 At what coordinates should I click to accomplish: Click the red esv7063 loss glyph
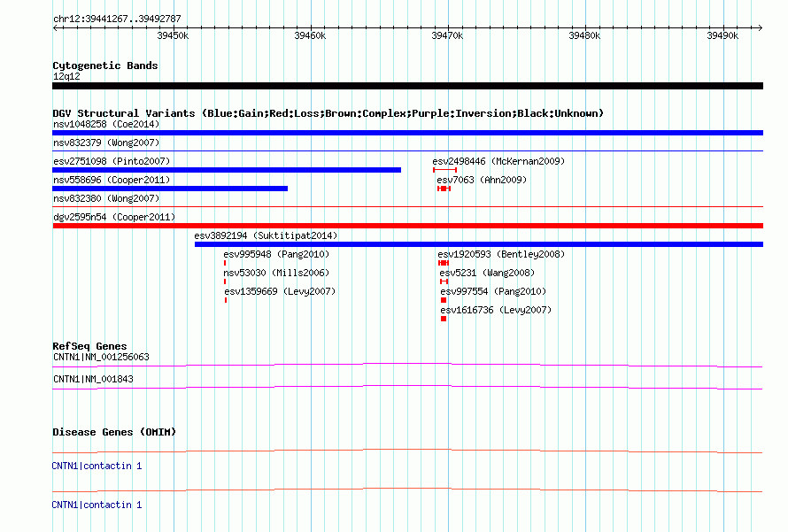(444, 189)
